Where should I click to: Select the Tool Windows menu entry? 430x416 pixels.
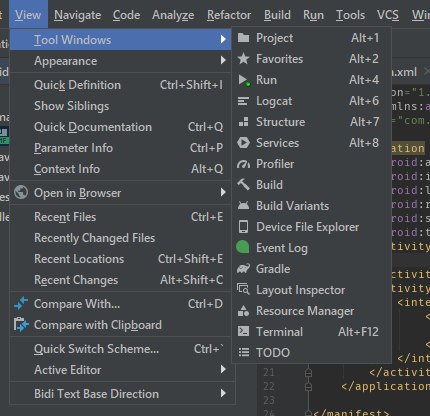click(x=121, y=40)
